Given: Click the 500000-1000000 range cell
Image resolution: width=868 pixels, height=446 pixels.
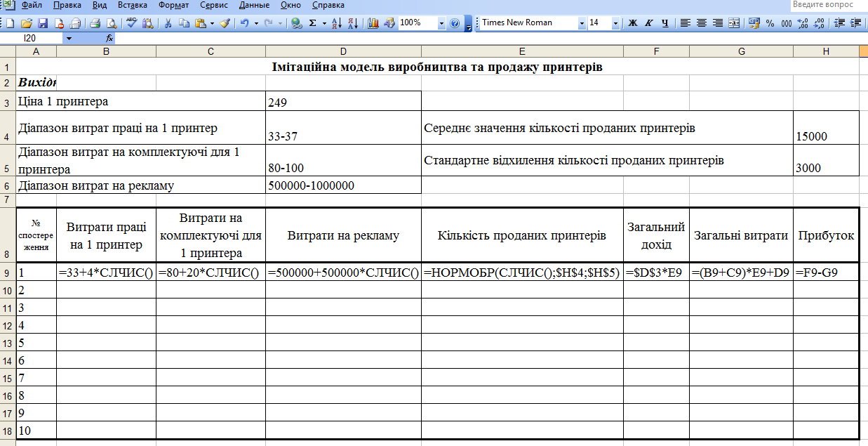Looking at the screenshot, I should [343, 185].
